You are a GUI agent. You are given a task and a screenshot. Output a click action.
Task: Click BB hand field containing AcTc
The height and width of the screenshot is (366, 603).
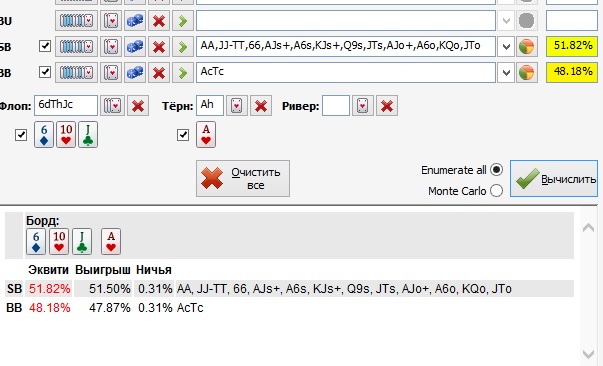(x=346, y=73)
